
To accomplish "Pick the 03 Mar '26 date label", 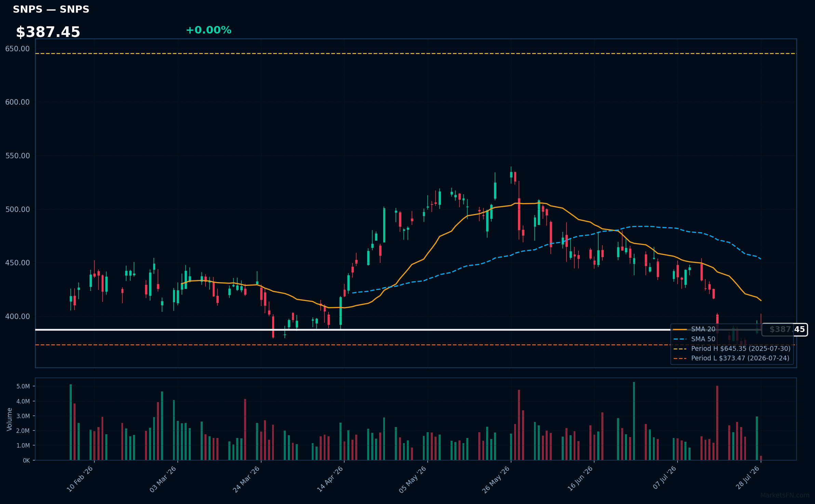I will 163,479.
